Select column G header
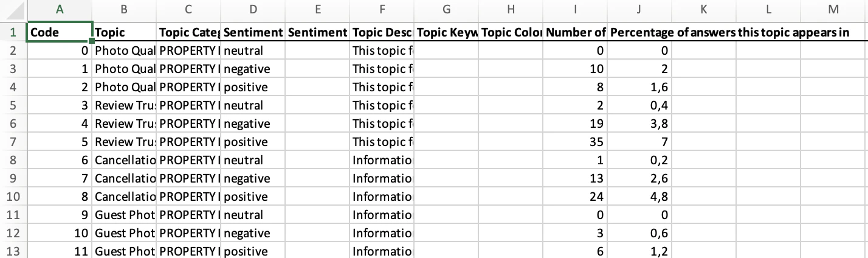Image resolution: width=868 pixels, height=258 pixels. (446, 10)
